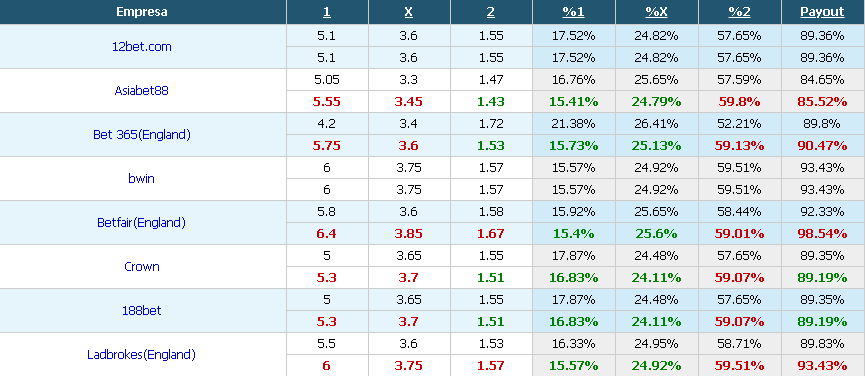Select Asiabet88's green 1.43 odds value
This screenshot has height=376, width=865.
[491, 101]
